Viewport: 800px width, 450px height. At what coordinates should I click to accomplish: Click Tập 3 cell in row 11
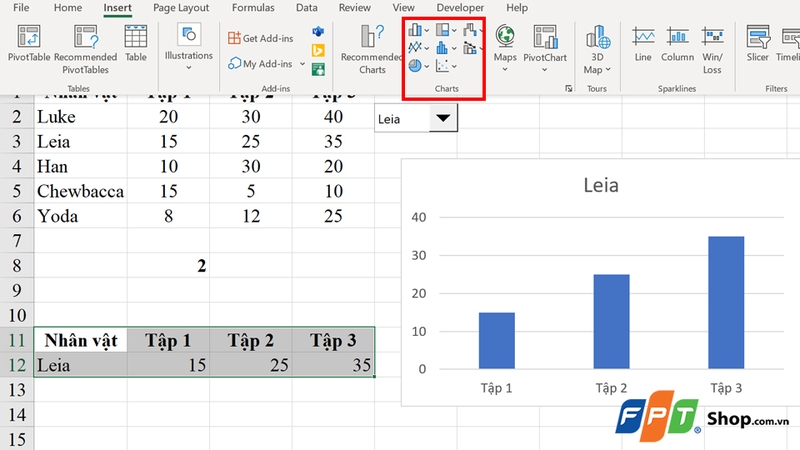(x=333, y=340)
